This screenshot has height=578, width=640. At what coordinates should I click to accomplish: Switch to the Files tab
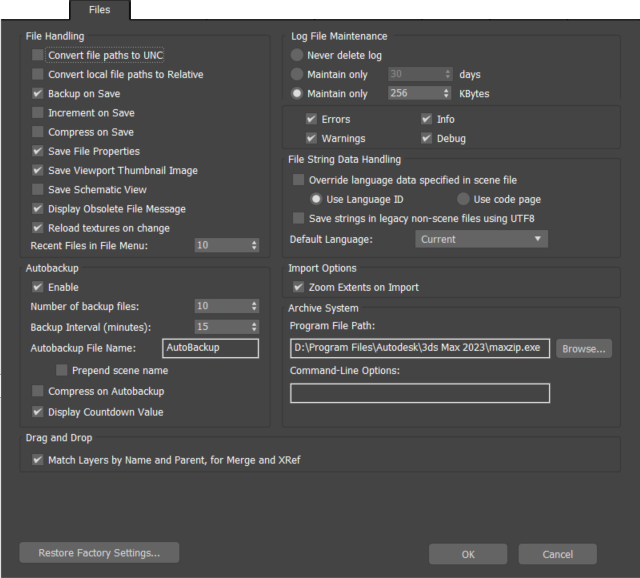click(100, 10)
